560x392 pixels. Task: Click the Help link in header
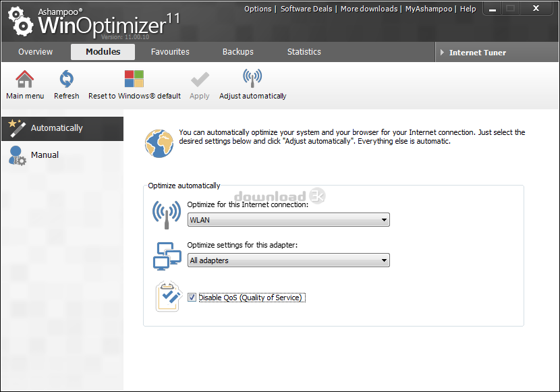click(x=468, y=9)
